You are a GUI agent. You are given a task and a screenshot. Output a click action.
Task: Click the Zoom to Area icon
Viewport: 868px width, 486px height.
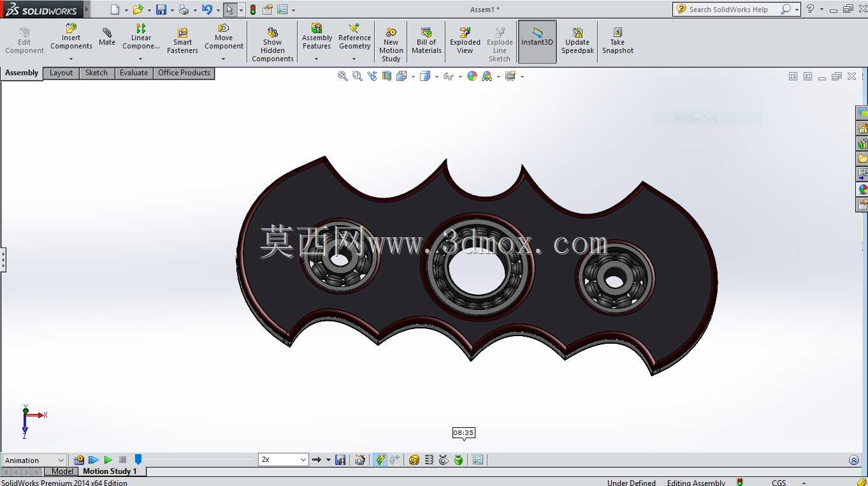358,76
